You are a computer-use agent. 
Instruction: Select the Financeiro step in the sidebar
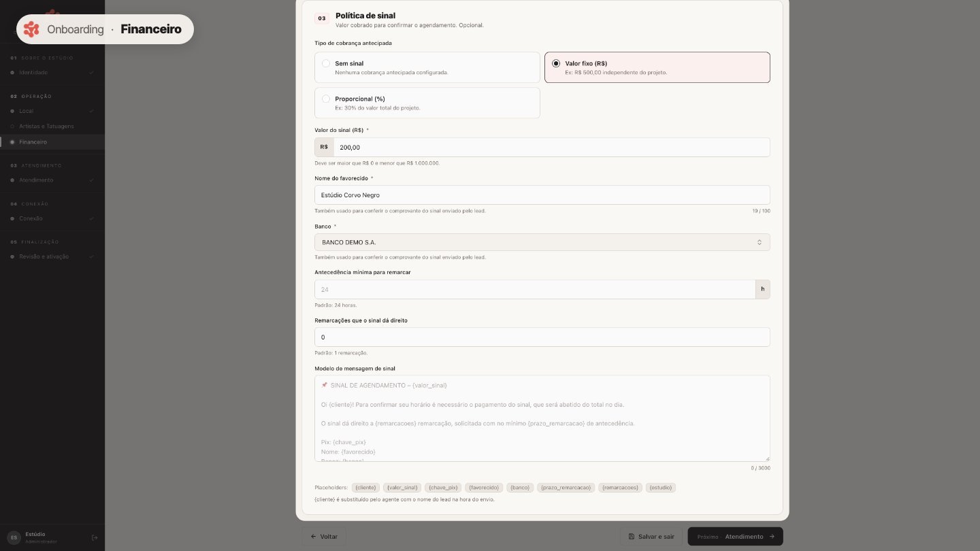[52, 142]
